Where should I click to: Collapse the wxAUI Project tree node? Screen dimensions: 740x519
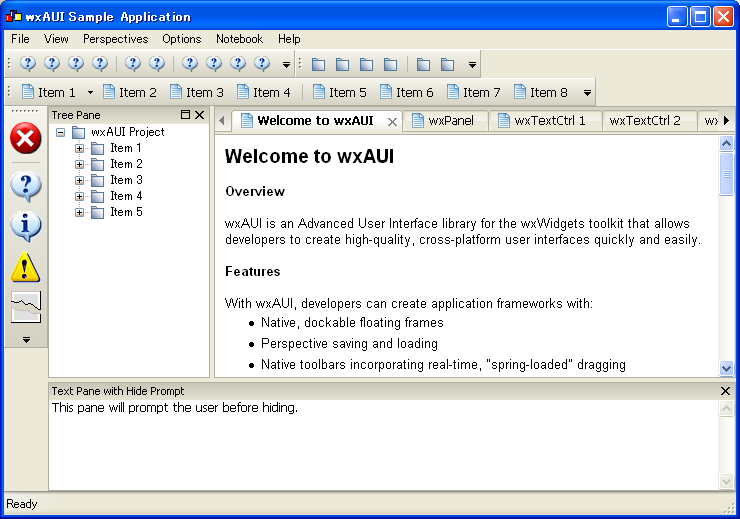pos(60,133)
